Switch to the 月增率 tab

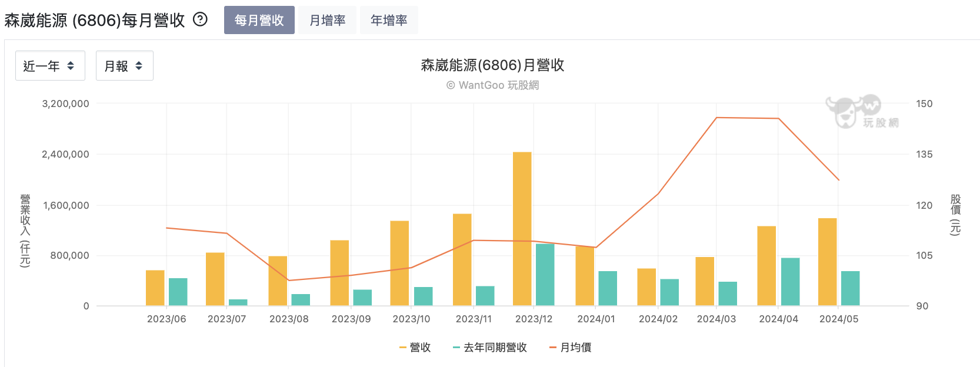(327, 20)
